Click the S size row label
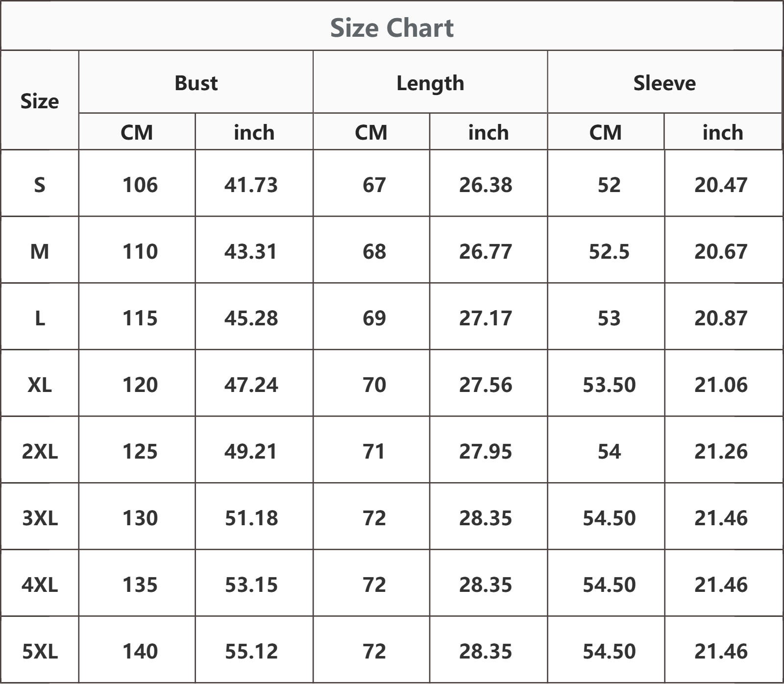 tap(40, 185)
